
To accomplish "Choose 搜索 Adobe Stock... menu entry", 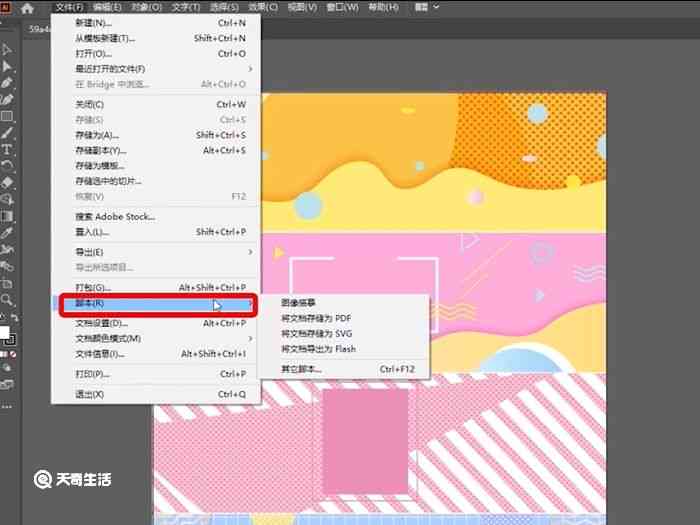I will coord(156,217).
